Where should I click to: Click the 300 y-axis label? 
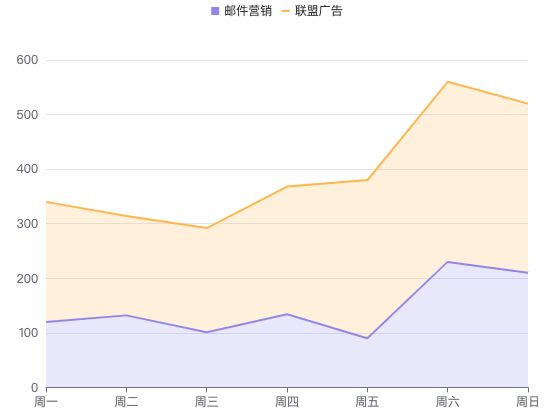click(27, 224)
